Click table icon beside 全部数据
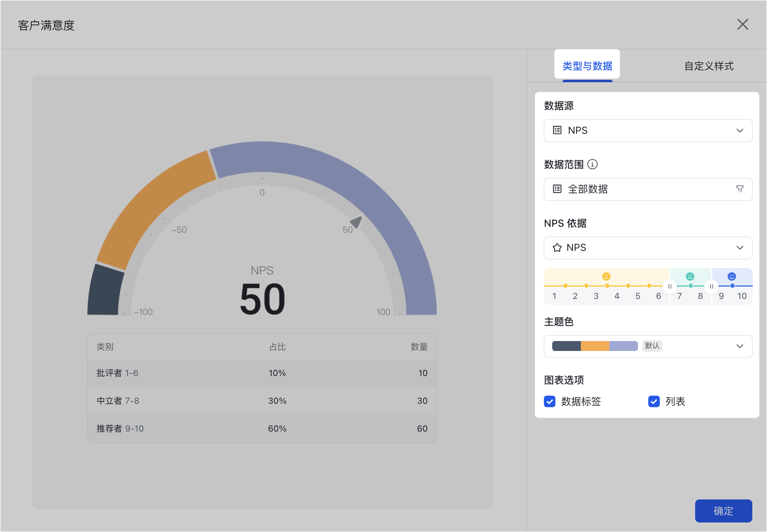This screenshot has height=532, width=767. coord(557,189)
